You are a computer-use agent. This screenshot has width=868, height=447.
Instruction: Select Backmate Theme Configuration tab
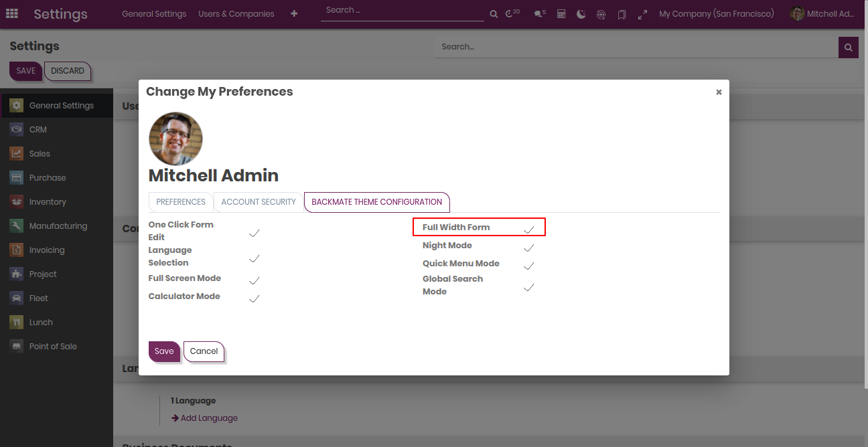377,202
